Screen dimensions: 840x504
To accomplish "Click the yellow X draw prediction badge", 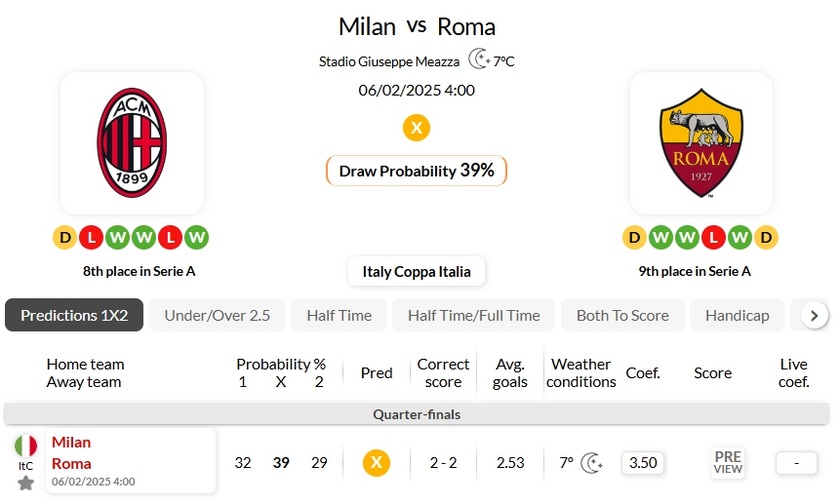I will [x=416, y=128].
